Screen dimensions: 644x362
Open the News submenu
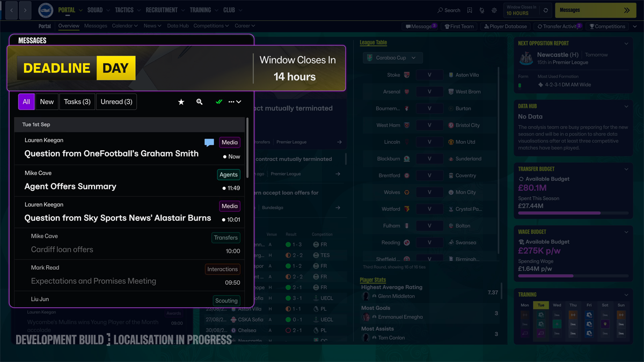point(152,26)
